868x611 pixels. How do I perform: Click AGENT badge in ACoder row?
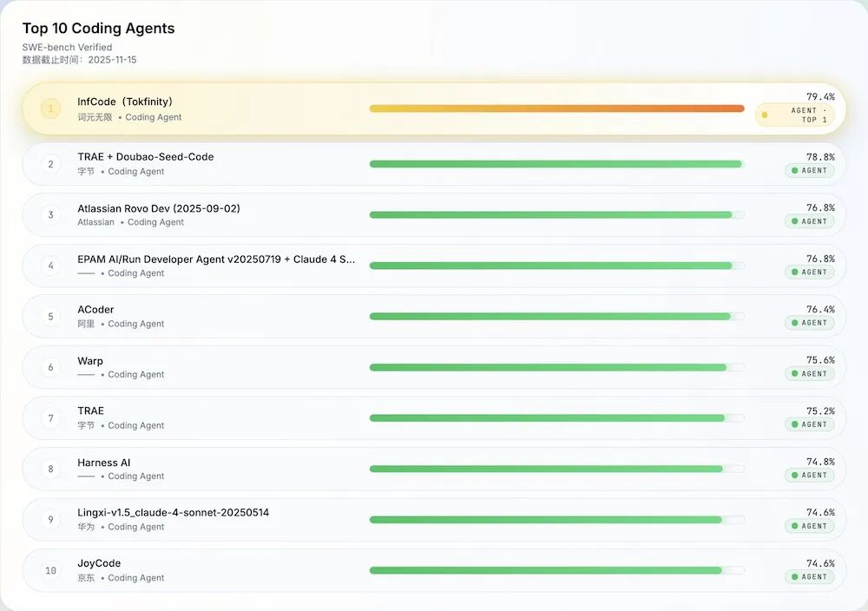[809, 323]
